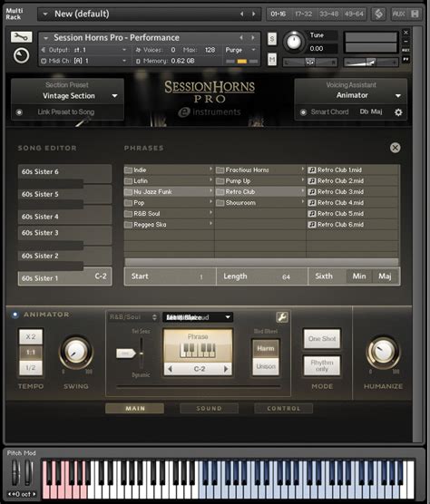This screenshot has width=430, height=504.
Task: Open the R&B Soul folder
Action: 169,214
